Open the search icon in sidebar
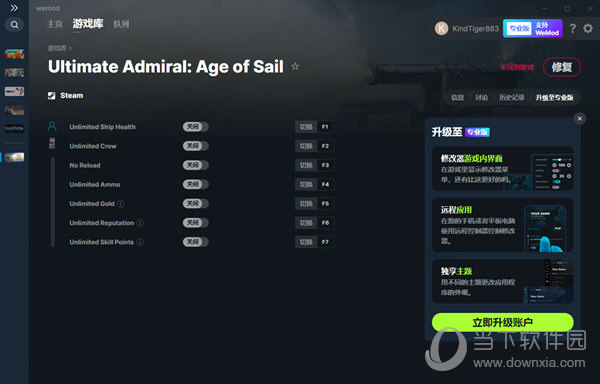The height and width of the screenshot is (384, 600). click(x=14, y=25)
